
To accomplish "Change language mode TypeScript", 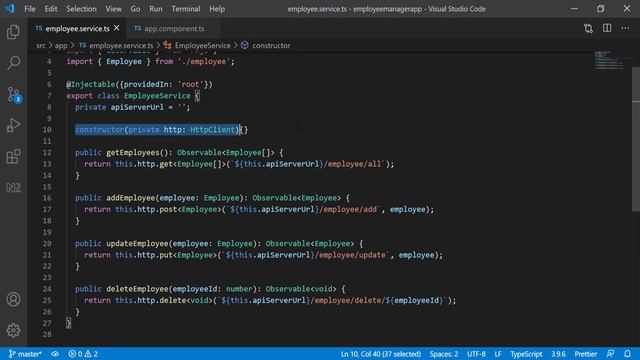I will pos(526,354).
